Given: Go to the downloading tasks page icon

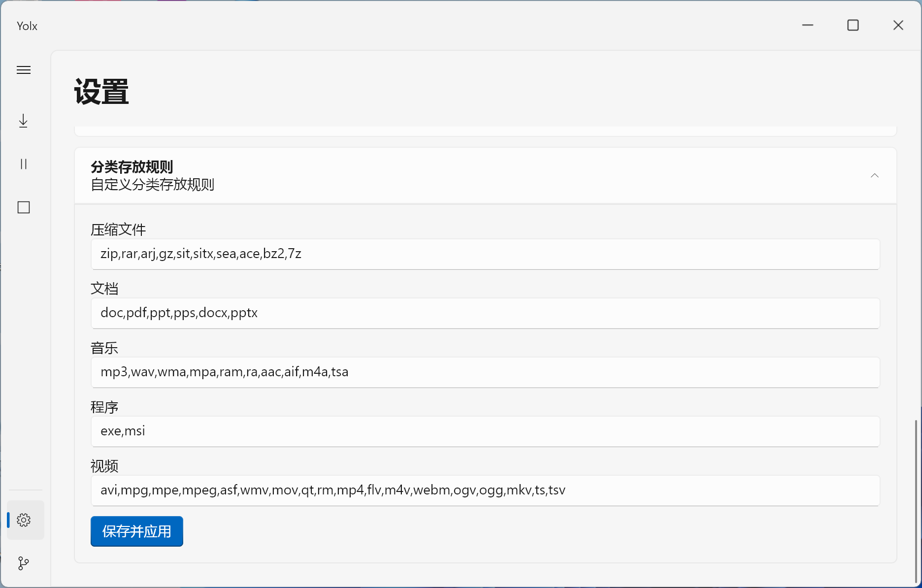Looking at the screenshot, I should [24, 121].
